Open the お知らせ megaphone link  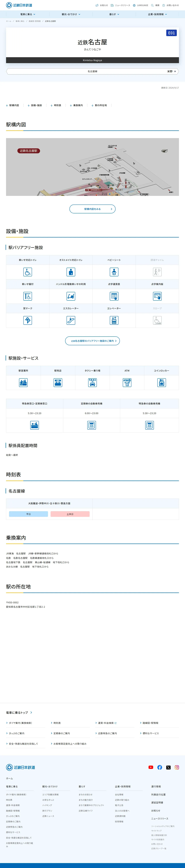pyautogui.click(x=102, y=5)
